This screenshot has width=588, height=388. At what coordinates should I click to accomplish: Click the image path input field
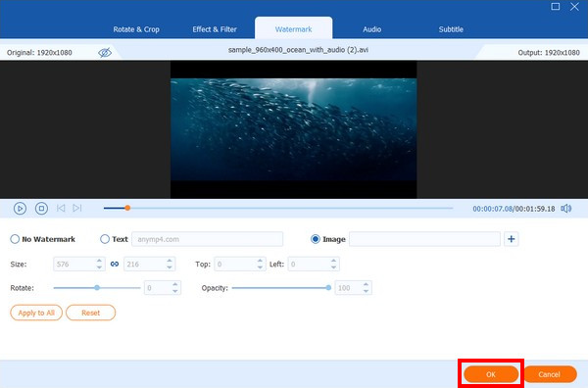424,239
